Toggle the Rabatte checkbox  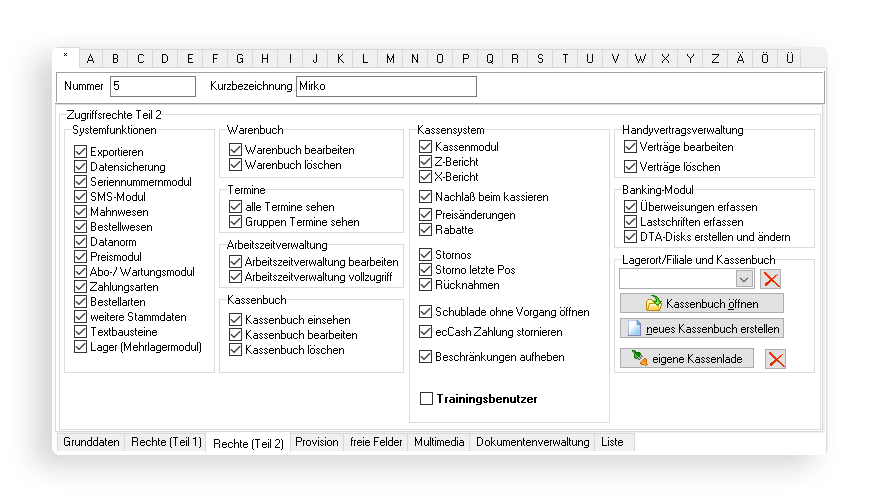tap(425, 230)
